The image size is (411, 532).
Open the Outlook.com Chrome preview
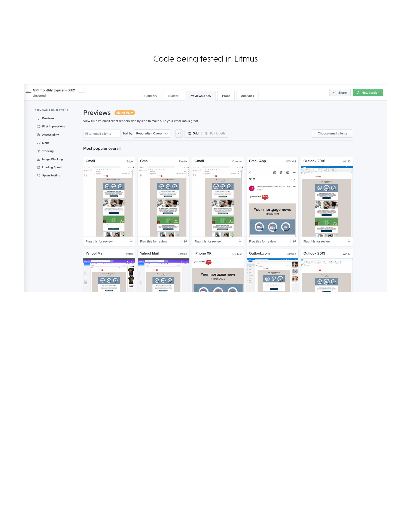pyautogui.click(x=272, y=275)
